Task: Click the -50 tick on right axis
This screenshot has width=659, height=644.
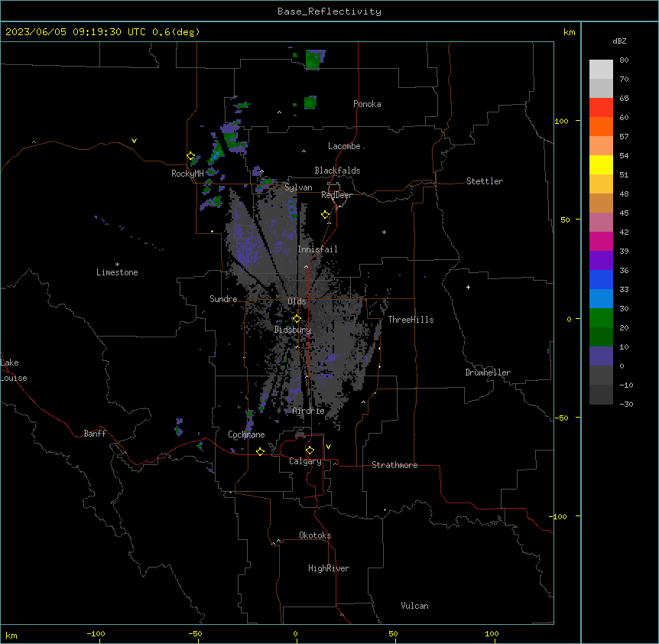Action: pyautogui.click(x=561, y=418)
